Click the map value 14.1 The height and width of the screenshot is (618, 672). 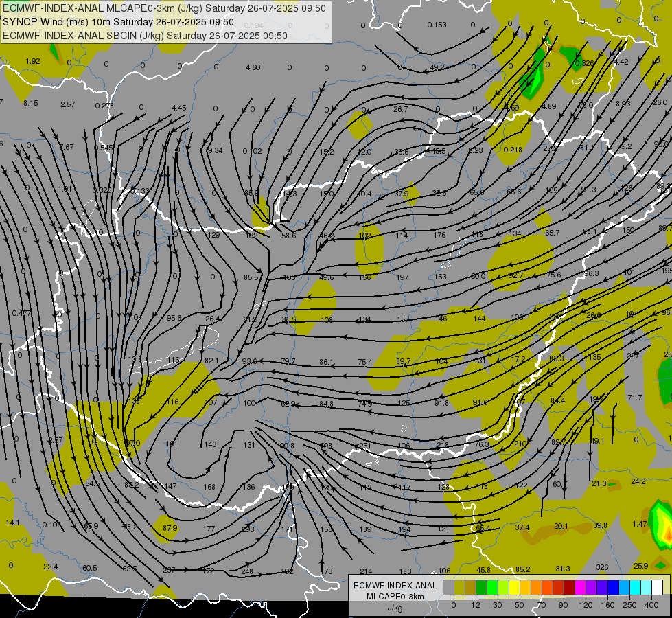coord(13,523)
